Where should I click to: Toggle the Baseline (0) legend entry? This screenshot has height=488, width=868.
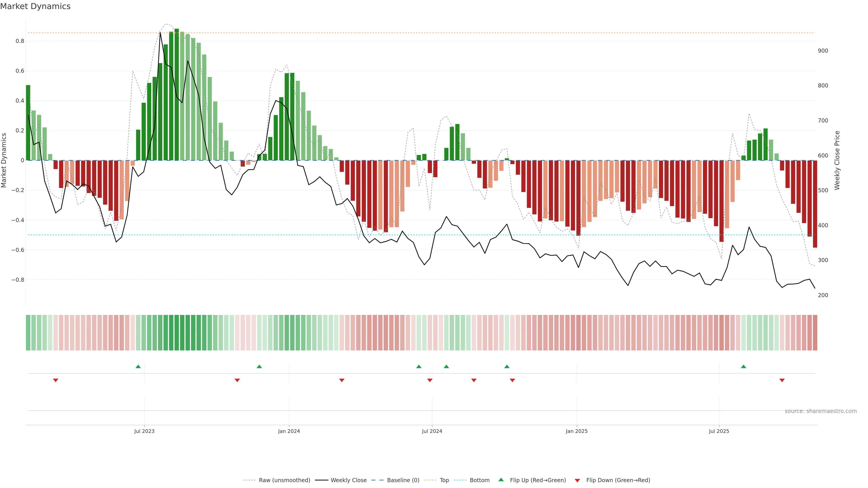coord(403,480)
